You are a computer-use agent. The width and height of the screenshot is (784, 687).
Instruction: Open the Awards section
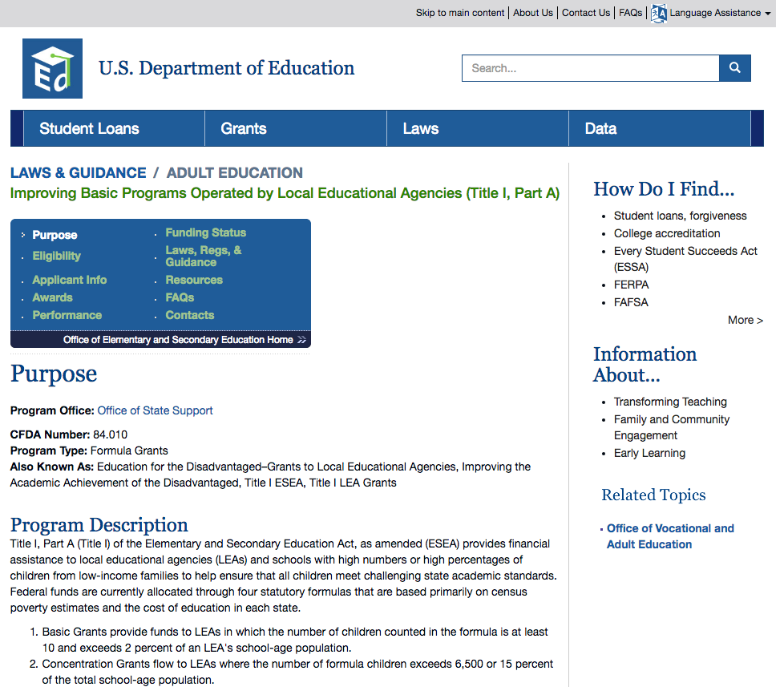pyautogui.click(x=52, y=297)
